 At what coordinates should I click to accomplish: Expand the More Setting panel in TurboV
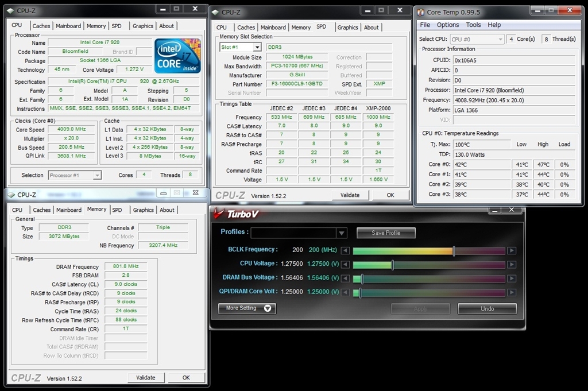[247, 308]
